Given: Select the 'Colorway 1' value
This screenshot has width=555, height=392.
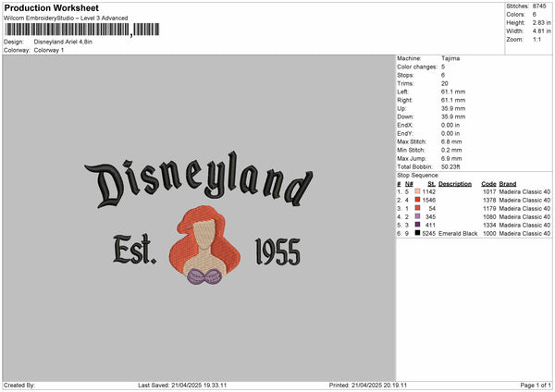Looking at the screenshot, I should (x=49, y=50).
